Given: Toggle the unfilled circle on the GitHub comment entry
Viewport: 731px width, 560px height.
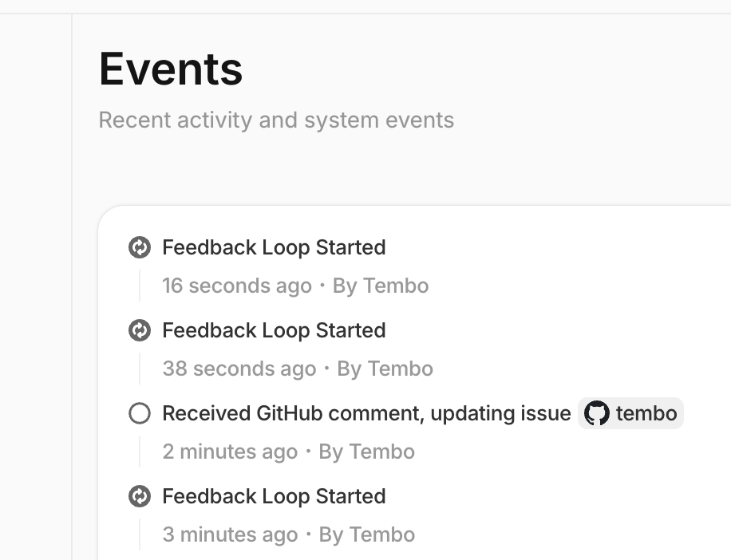Looking at the screenshot, I should tap(140, 413).
